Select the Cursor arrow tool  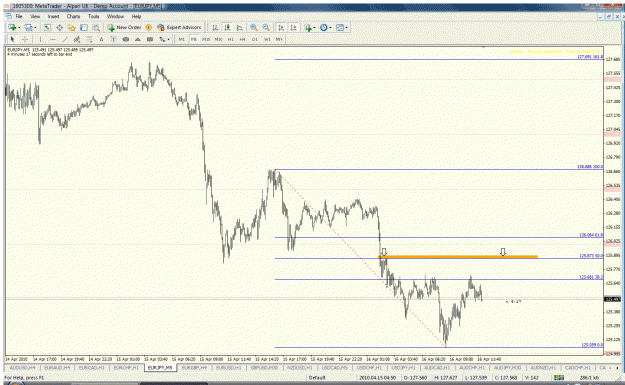pyautogui.click(x=12, y=39)
